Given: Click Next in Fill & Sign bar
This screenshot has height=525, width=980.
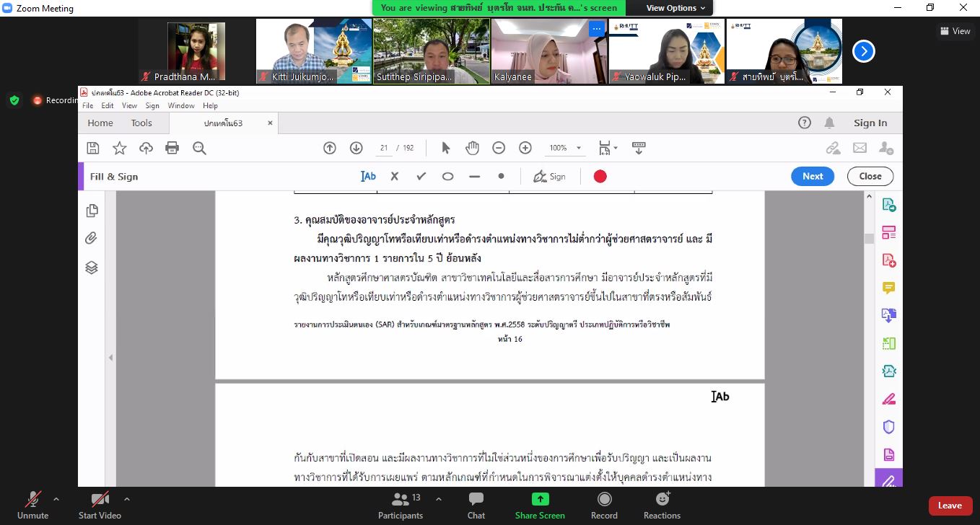Looking at the screenshot, I should click(x=813, y=176).
